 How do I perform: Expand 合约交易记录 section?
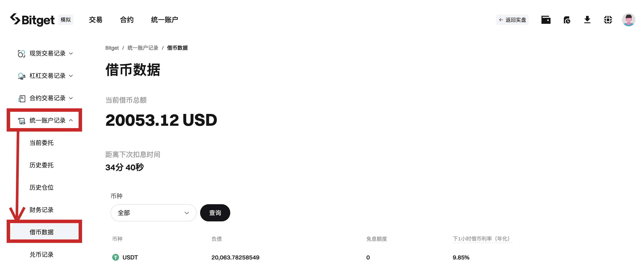point(45,98)
